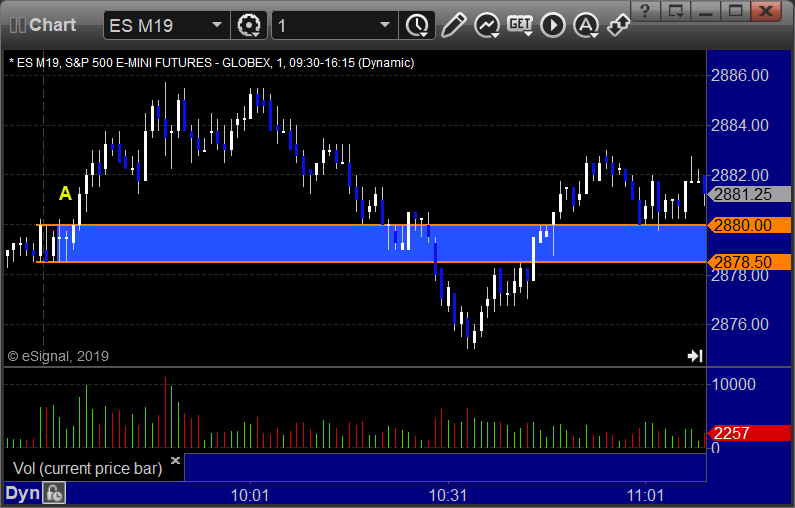Expand the interval 1 dropdown

(x=385, y=25)
